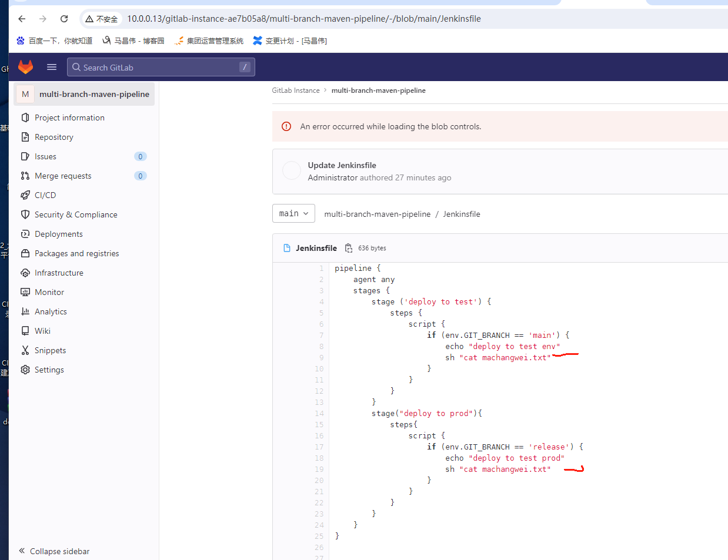The image size is (728, 560).
Task: Click the search slash shortcut key hint
Action: (245, 67)
